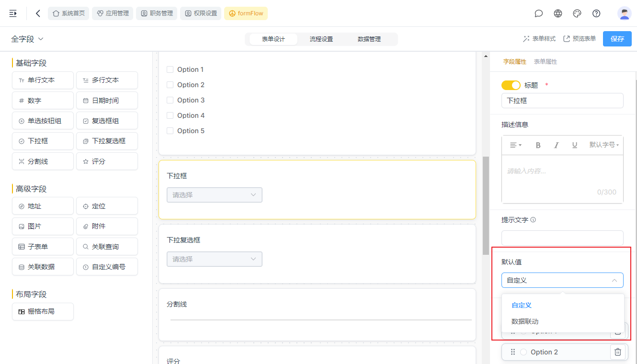637x364 pixels.
Task: Choose 自定义 in dropdown list
Action: coord(563,305)
